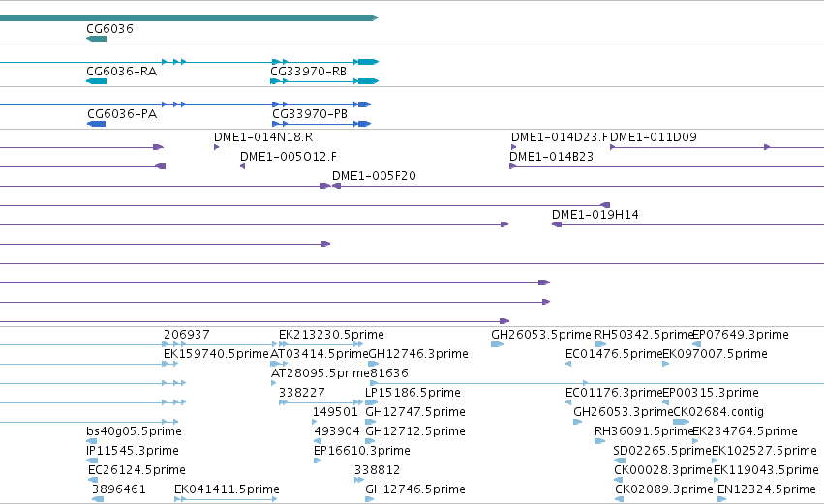Screen dimensions: 824x504
Task: Click the DME1-014N18.R purple arrow marker
Action: [x=216, y=148]
